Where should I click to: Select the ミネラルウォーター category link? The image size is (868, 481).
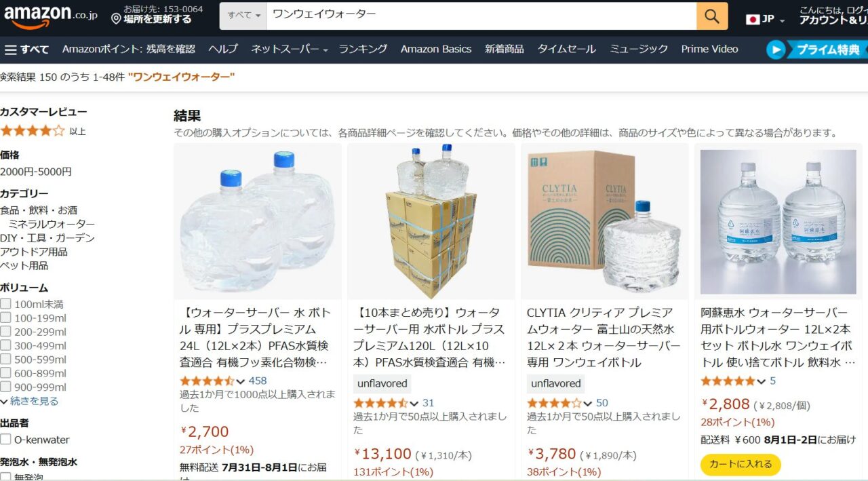pos(52,224)
